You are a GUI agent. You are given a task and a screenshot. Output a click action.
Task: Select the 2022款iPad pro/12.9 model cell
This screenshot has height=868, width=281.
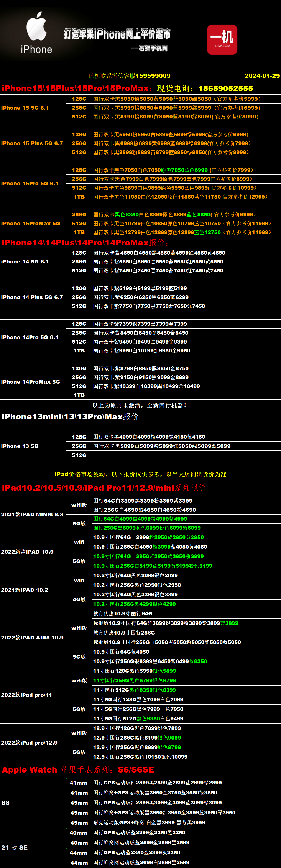[33, 743]
